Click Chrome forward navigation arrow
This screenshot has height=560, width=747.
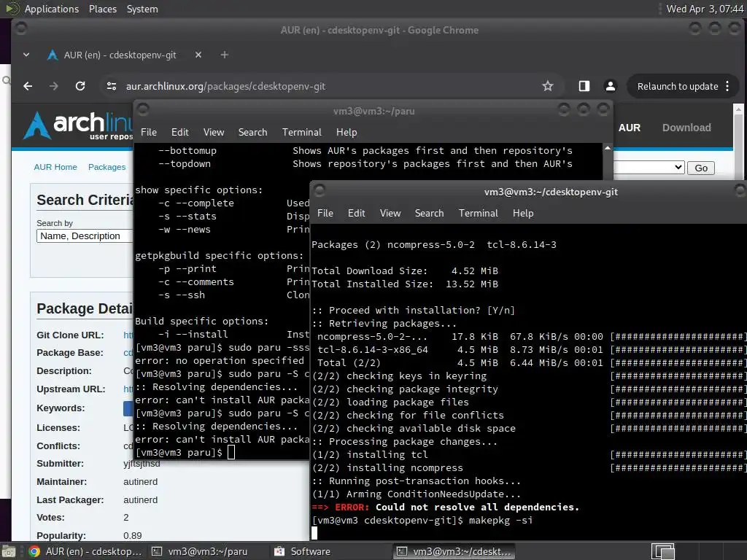[x=54, y=86]
